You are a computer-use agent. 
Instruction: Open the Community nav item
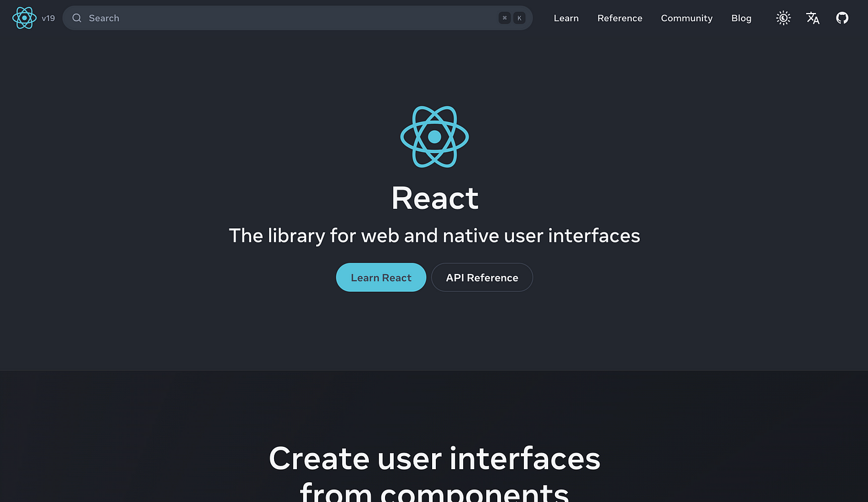click(x=687, y=18)
